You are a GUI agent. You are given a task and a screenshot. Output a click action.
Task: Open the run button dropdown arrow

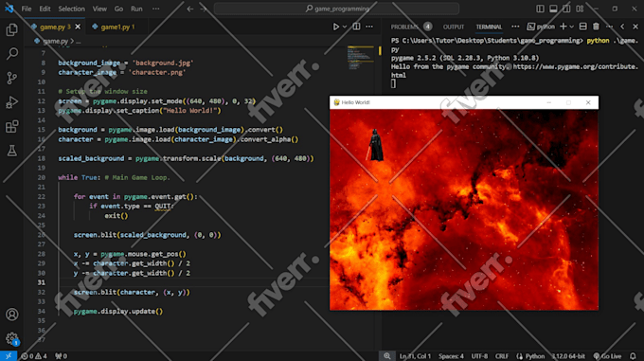(345, 27)
